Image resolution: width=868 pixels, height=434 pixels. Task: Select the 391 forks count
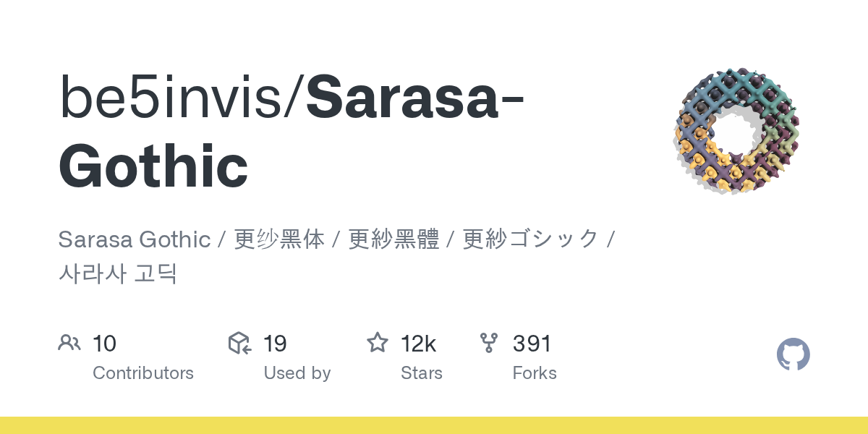pyautogui.click(x=532, y=344)
